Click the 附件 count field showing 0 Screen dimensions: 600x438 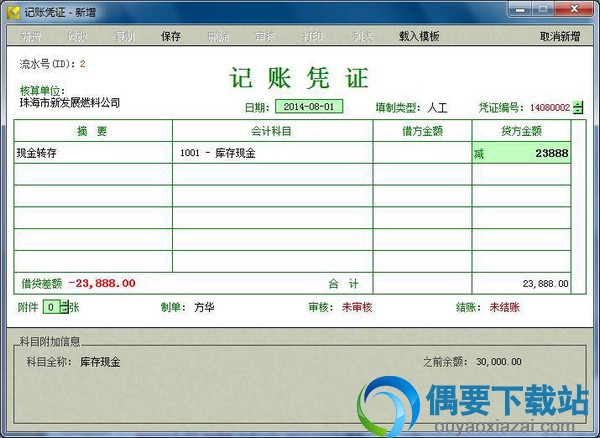51,307
